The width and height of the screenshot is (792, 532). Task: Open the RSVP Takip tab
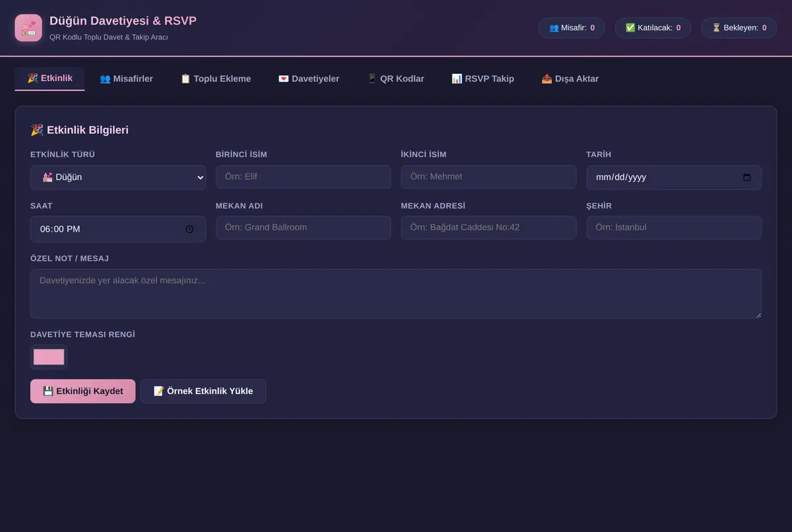click(x=482, y=79)
